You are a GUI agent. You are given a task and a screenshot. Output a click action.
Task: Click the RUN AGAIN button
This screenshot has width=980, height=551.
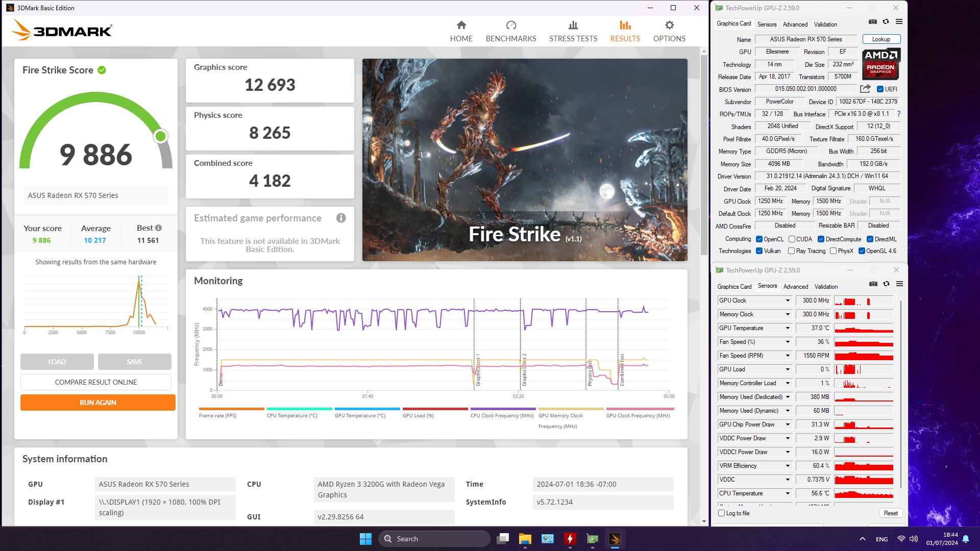98,403
